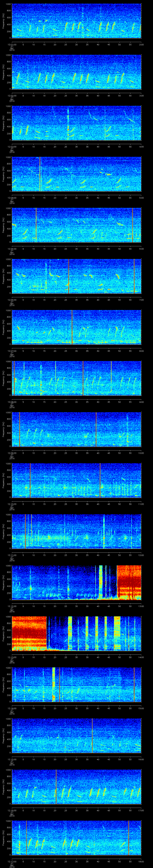Click the 12:11:00 spectrogram panel
153x868 pixels.
tap(77, 532)
